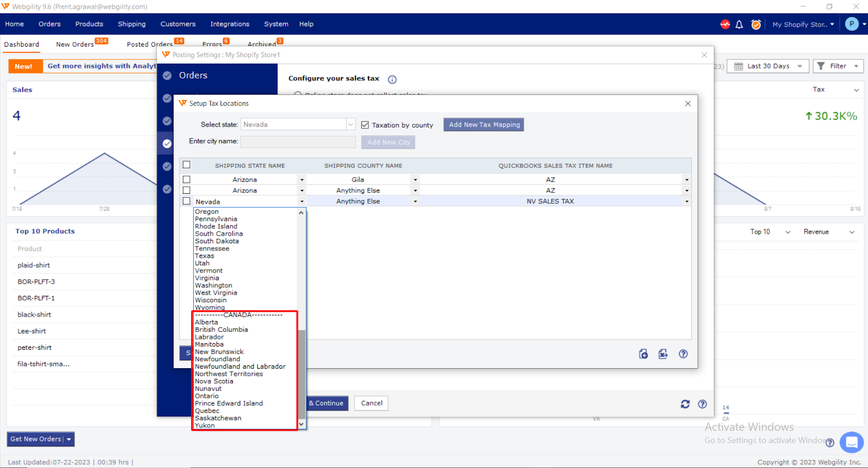Switch to the Dashboard tab
Screen dimensions: 868x468
coord(22,45)
